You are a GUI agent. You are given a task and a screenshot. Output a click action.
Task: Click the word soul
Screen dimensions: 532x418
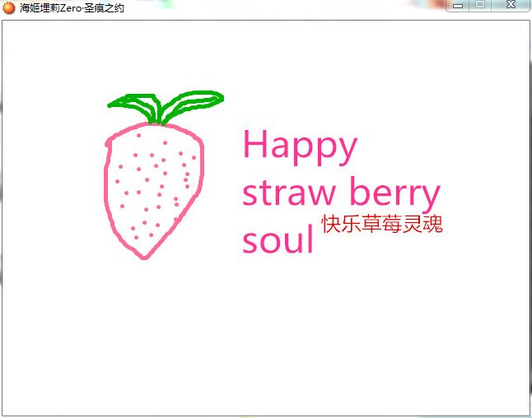(x=278, y=239)
